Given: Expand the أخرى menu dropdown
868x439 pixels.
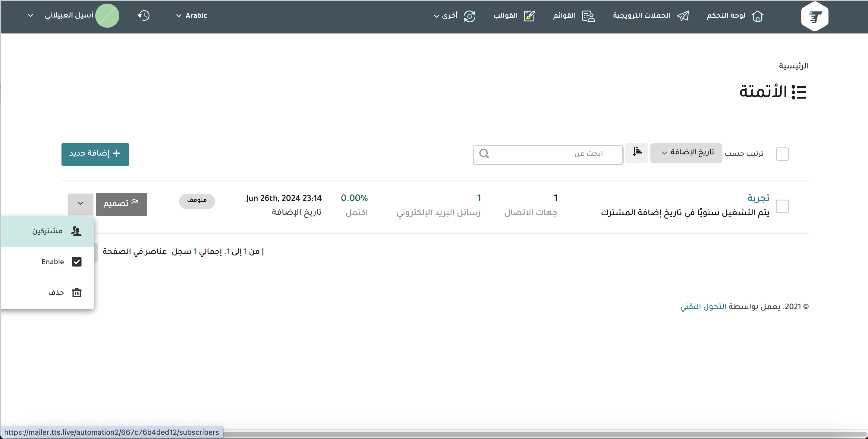Looking at the screenshot, I should tap(445, 15).
